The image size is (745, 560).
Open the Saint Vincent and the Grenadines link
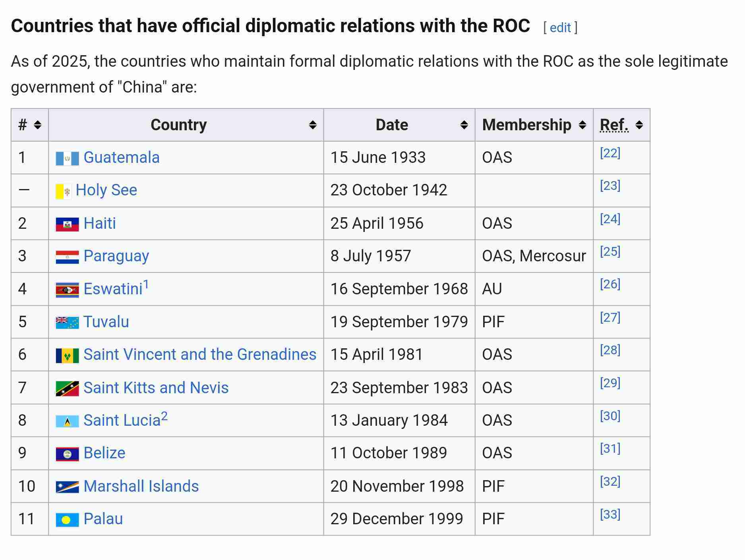tap(200, 354)
